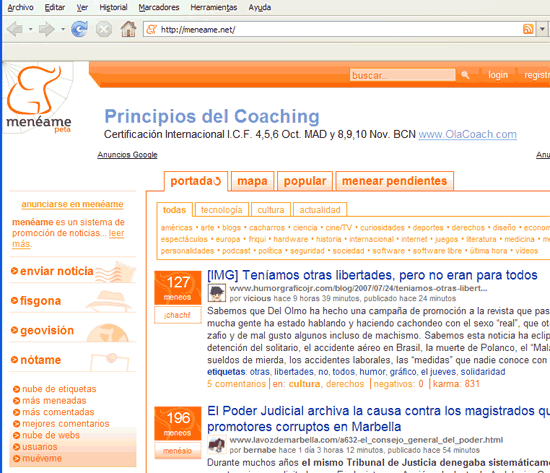Select the tecnología category tab
The width and height of the screenshot is (550, 473).
pos(222,210)
